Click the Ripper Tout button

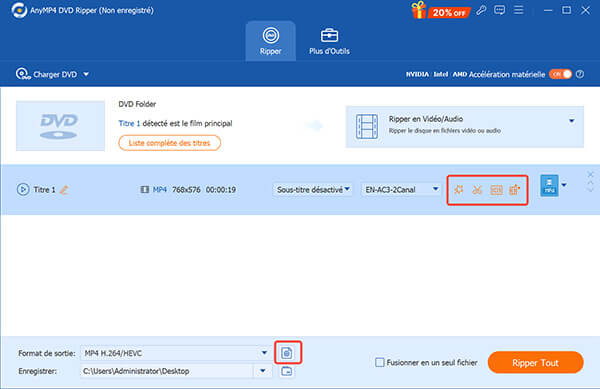[535, 363]
